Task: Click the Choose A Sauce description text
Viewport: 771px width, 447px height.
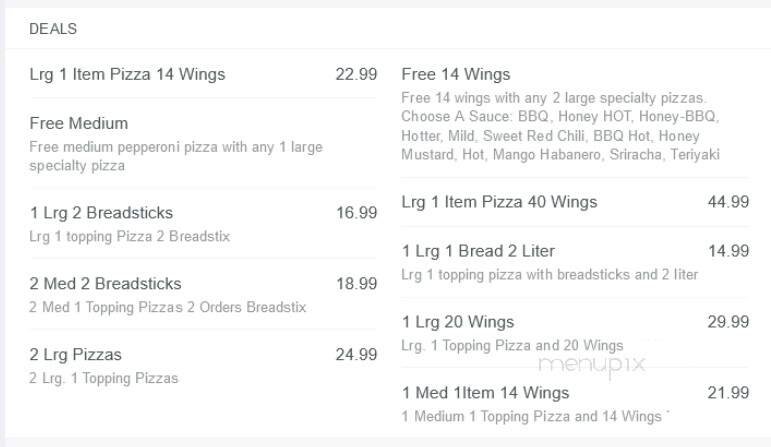Action: 560,126
